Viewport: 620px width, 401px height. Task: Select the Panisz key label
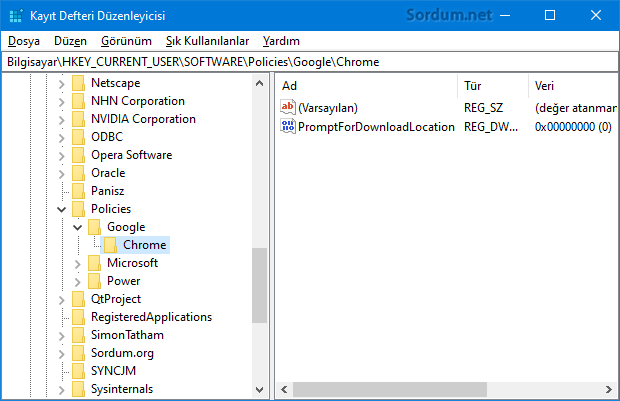point(108,191)
